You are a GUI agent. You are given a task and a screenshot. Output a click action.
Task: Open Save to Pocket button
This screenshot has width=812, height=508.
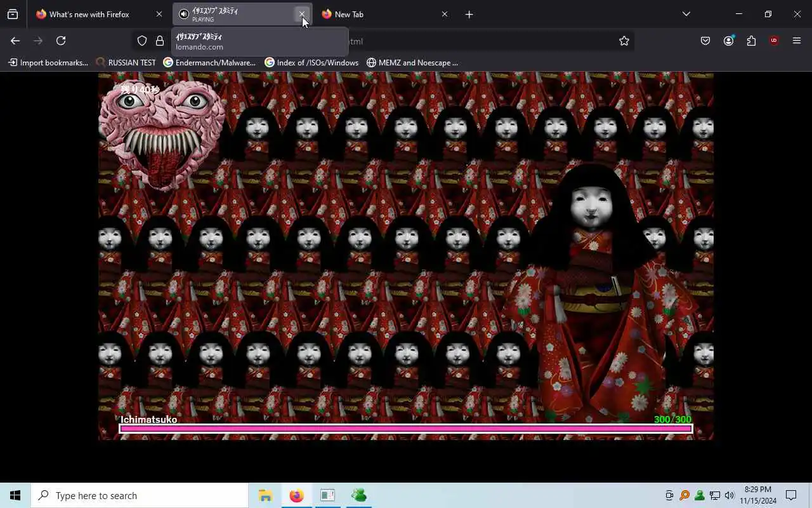705,41
